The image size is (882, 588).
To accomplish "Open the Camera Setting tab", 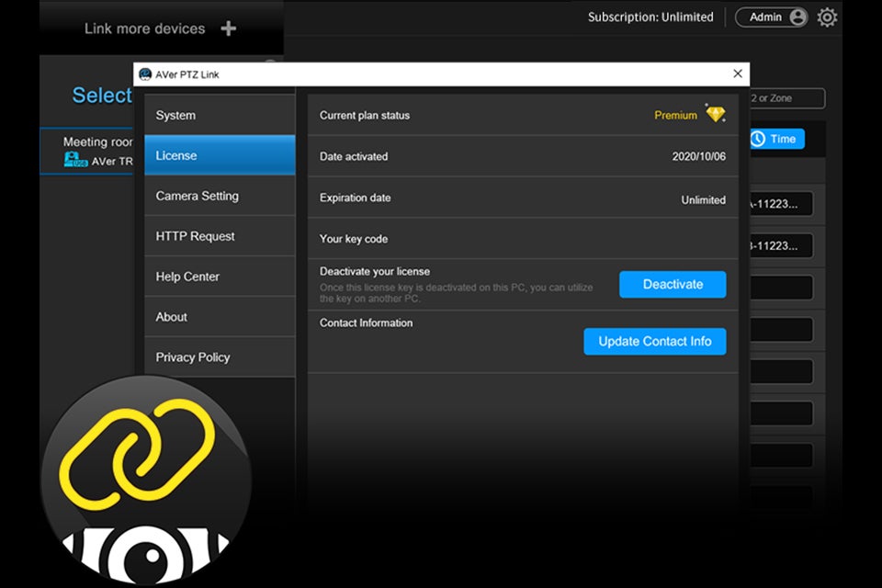I will (x=220, y=196).
